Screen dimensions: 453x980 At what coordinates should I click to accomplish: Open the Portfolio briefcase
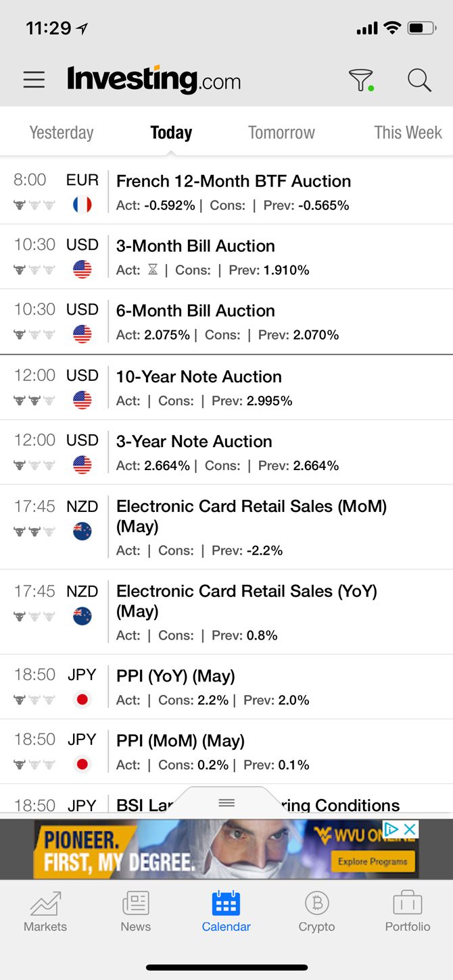(x=408, y=912)
